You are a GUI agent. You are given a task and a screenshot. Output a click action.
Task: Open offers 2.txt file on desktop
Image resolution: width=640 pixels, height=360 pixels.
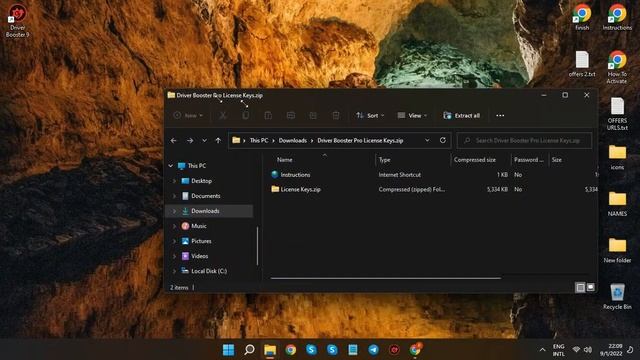coord(582,64)
